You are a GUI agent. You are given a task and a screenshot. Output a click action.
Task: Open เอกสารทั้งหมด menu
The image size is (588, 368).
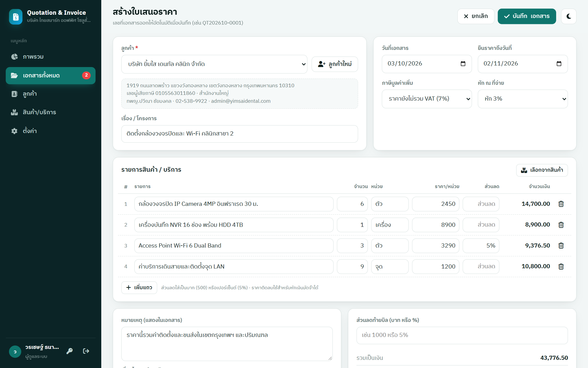51,76
